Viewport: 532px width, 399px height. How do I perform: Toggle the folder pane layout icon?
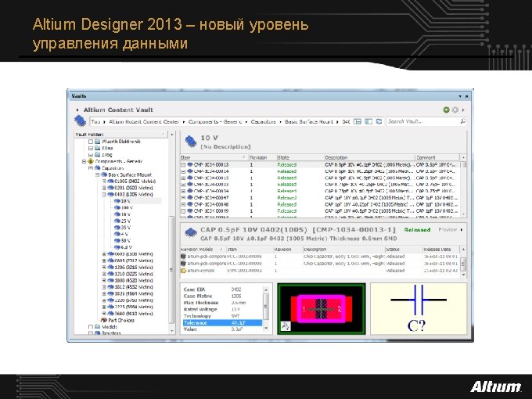[x=368, y=121]
